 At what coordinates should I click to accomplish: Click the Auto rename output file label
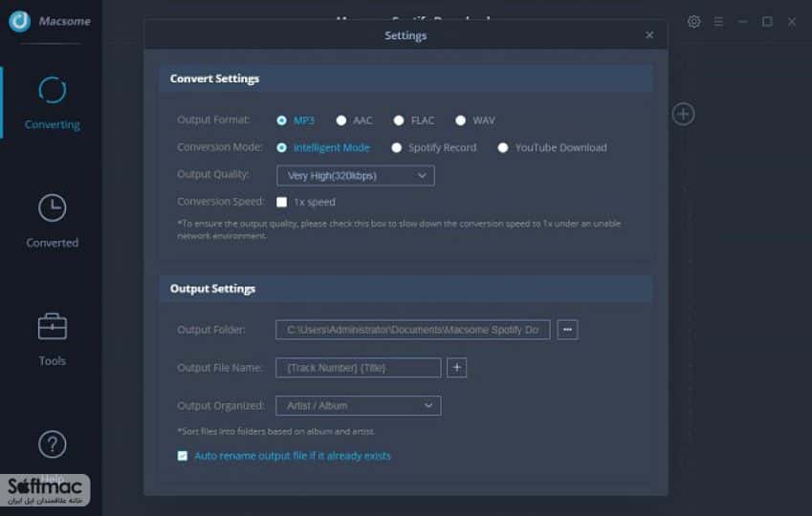click(x=293, y=456)
